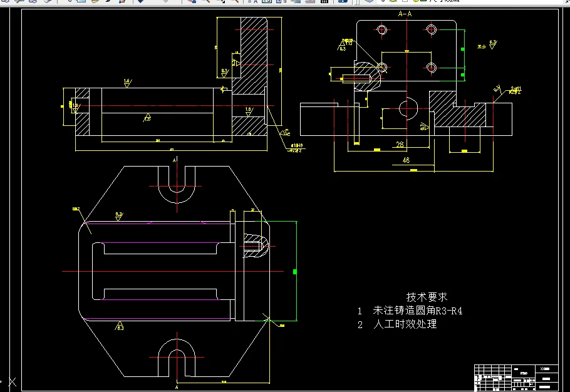Click the text annotation 'A' icon
The width and height of the screenshot is (570, 392).
(x=255, y=2)
